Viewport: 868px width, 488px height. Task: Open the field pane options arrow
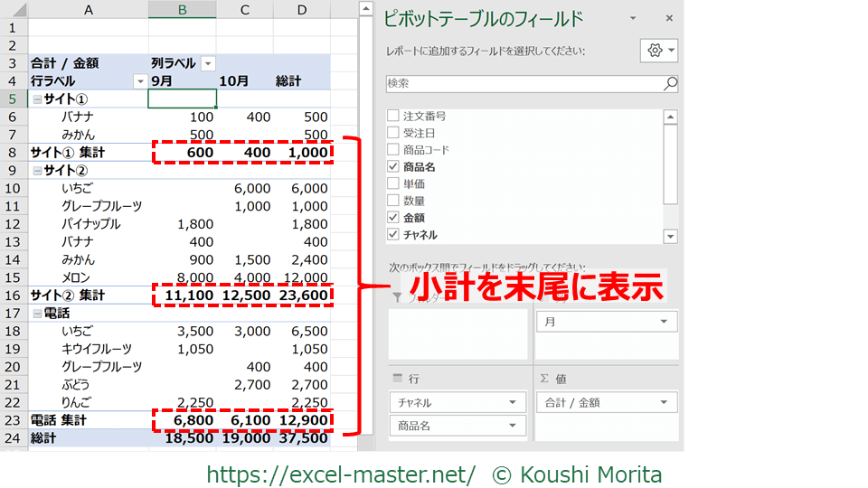click(x=633, y=18)
